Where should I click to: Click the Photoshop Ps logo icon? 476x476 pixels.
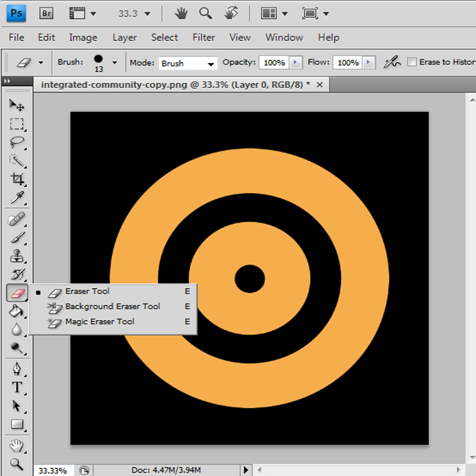pos(16,13)
